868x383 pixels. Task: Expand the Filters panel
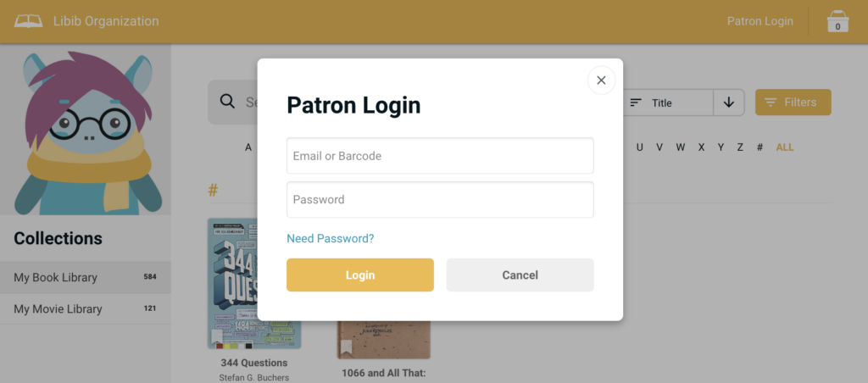(x=793, y=103)
